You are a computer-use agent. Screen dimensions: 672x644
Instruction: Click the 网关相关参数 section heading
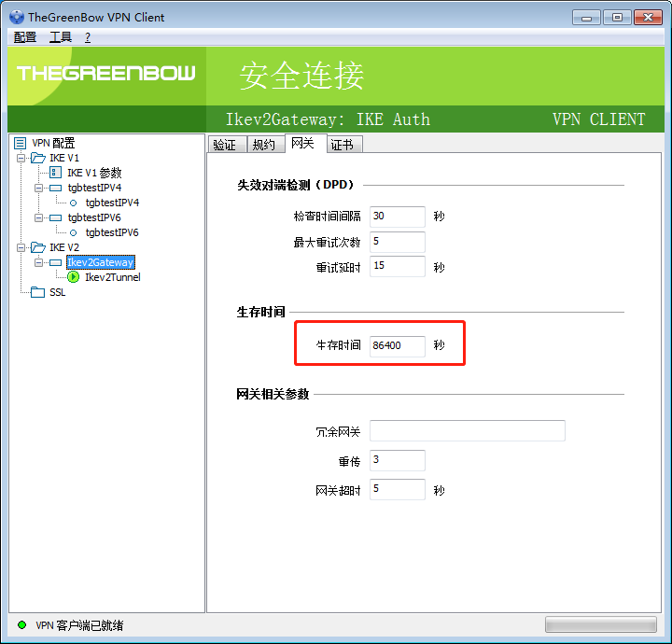point(273,394)
